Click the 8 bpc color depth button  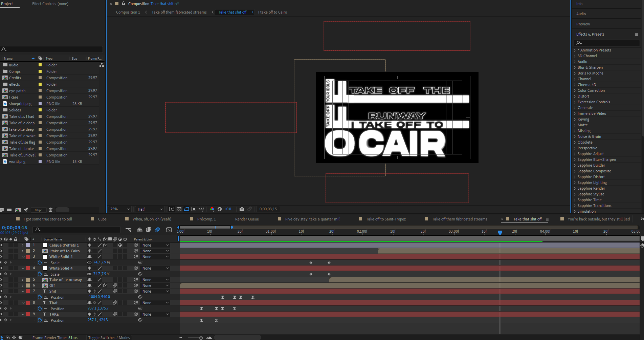pyautogui.click(x=39, y=210)
